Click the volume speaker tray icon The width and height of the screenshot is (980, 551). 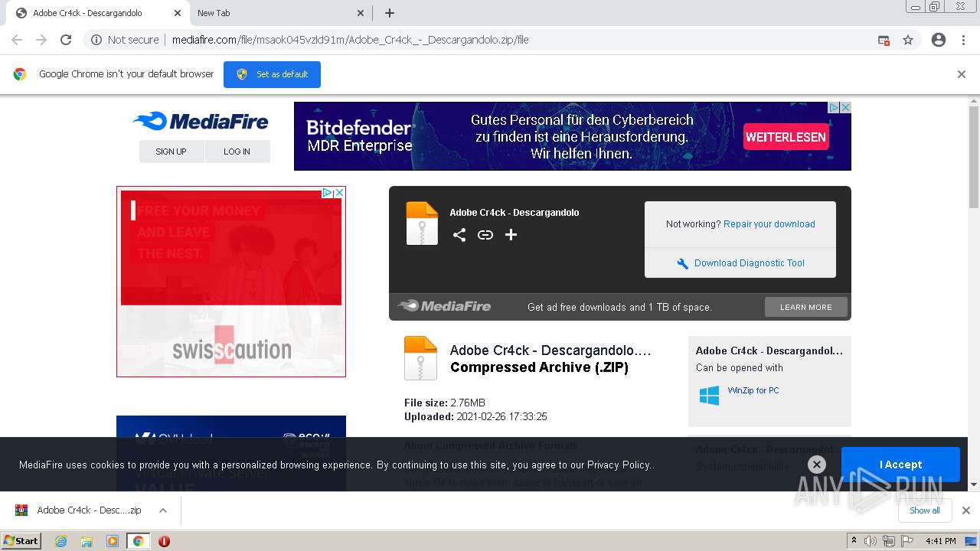871,541
